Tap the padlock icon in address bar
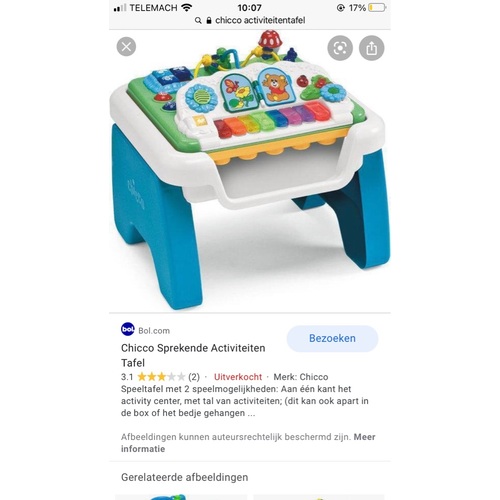Viewport: 500px width, 500px height. click(209, 21)
